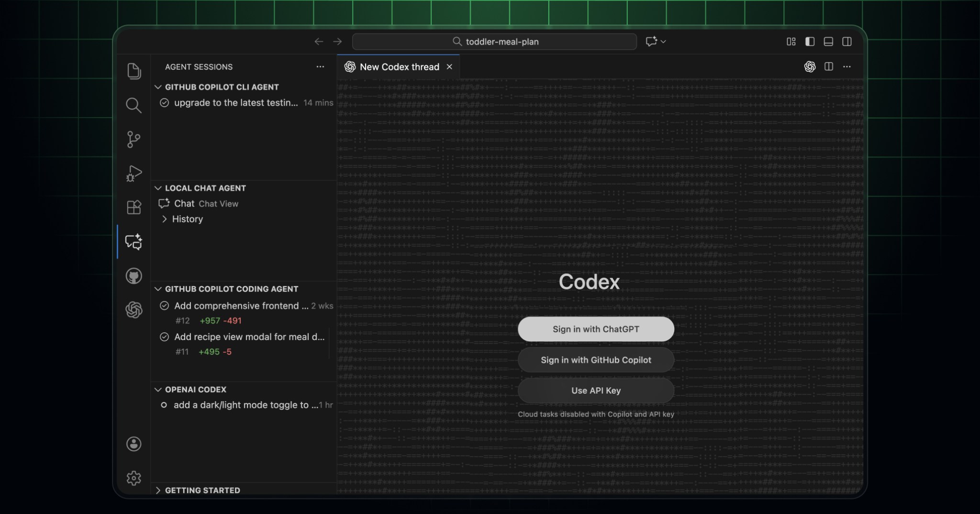Viewport: 980px width, 514px height.
Task: Click the ChatGPT icon in the editor toolbar
Action: 810,66
